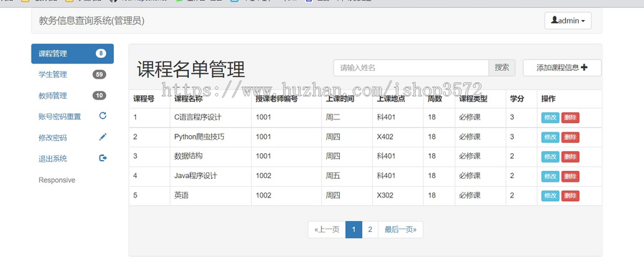
Task: Click the 添加课程信息 button
Action: click(562, 68)
